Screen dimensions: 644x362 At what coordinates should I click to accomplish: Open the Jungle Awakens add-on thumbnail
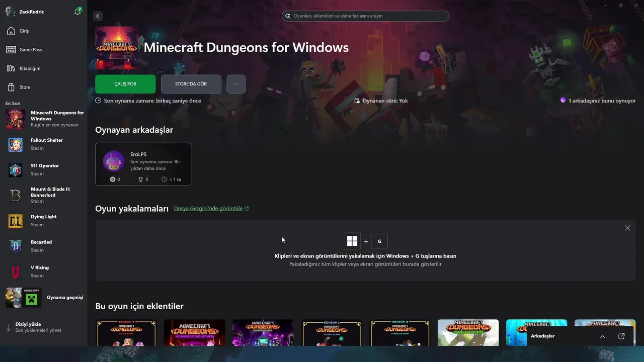click(468, 332)
